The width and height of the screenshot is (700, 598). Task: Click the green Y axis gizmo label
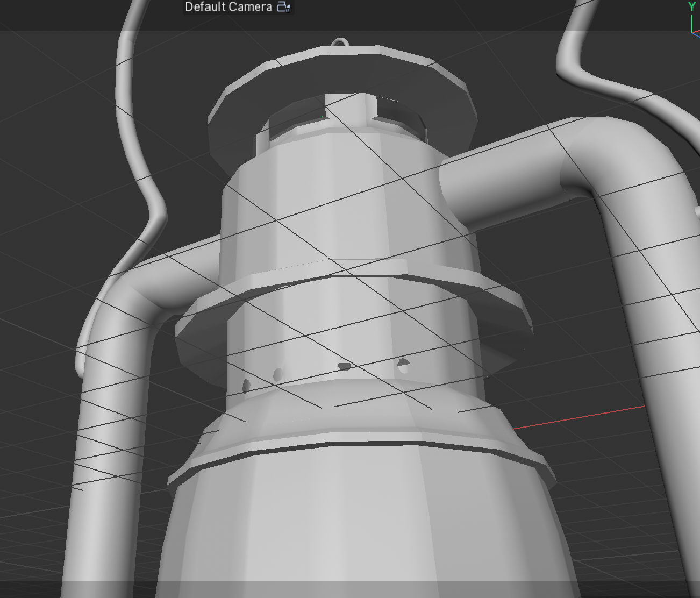(x=692, y=6)
